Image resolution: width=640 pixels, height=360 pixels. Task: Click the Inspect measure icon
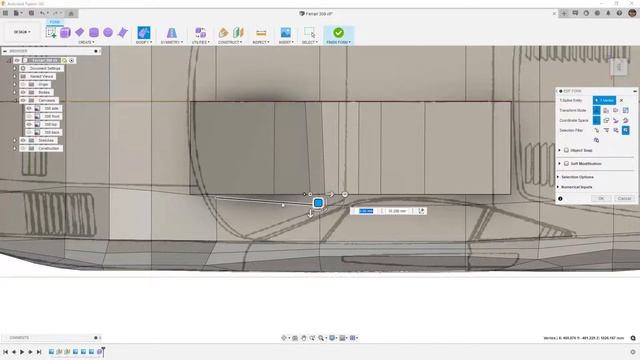(261, 33)
